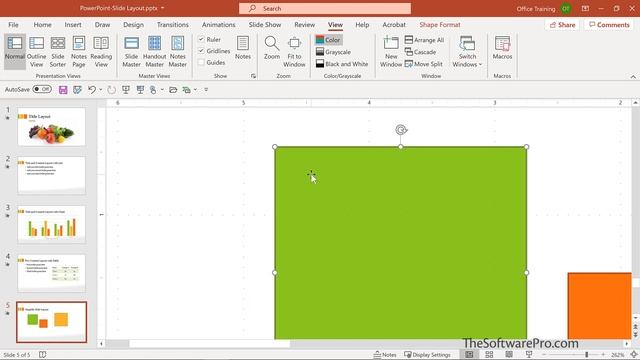Expand the Switch Windows dropdown
640x360 pixels.
tap(467, 51)
